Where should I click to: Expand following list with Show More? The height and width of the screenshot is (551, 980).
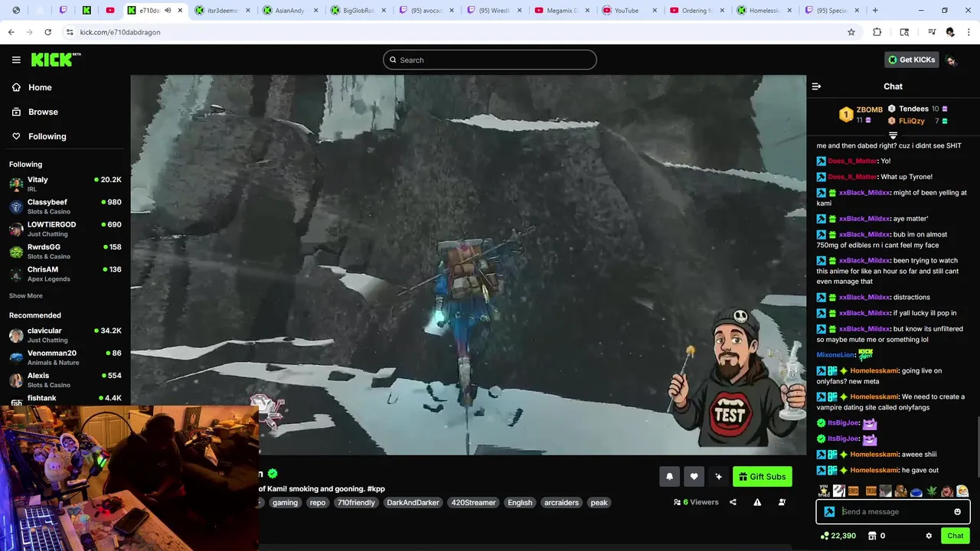tap(26, 295)
